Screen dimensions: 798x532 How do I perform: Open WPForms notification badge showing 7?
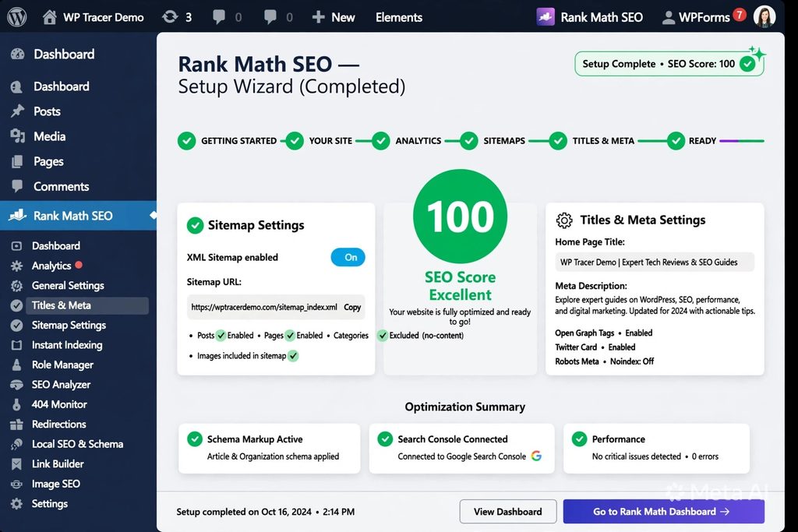(739, 14)
